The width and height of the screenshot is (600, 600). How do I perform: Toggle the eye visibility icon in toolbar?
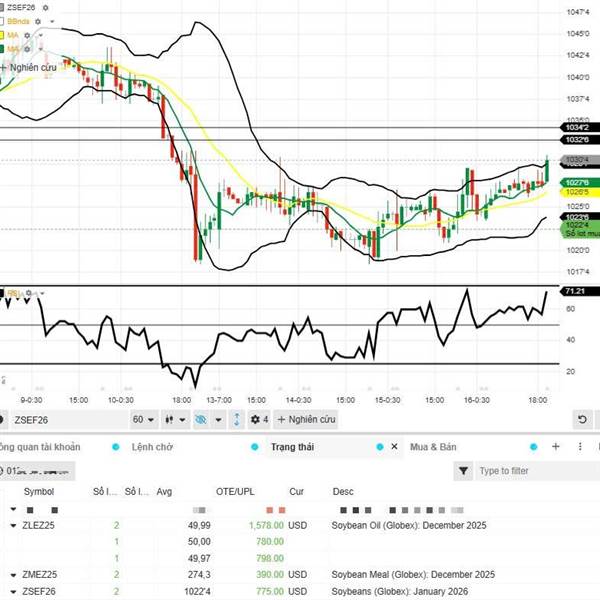[204, 419]
